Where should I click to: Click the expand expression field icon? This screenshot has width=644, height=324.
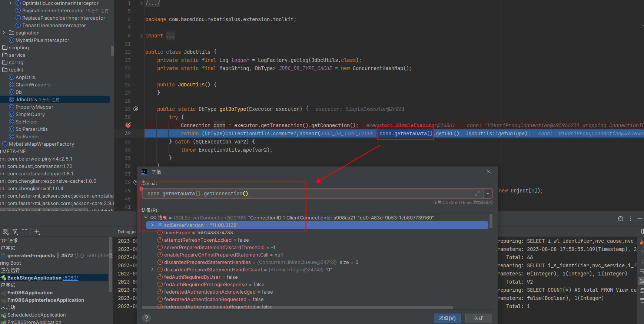(x=477, y=194)
